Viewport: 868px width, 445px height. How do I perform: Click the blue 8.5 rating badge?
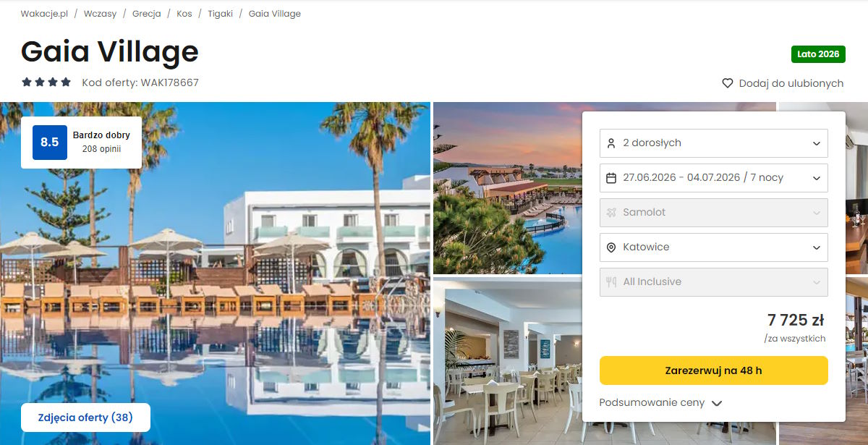tap(50, 143)
